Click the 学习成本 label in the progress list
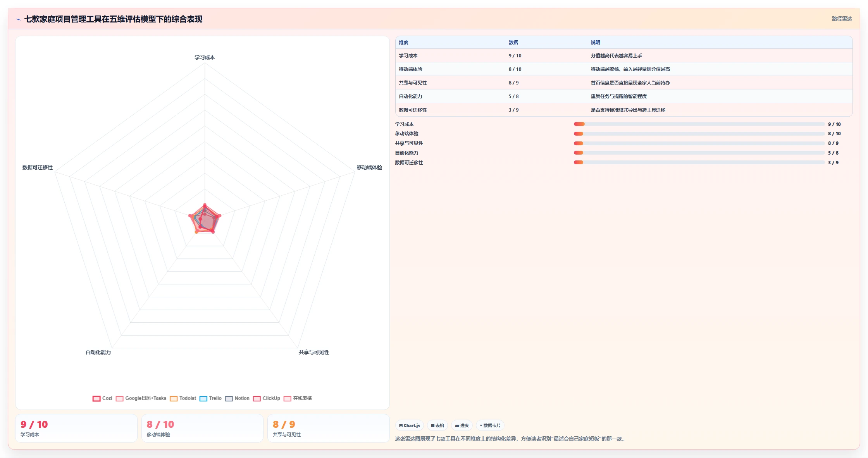Screen dimensions: 868x458 click(404, 124)
